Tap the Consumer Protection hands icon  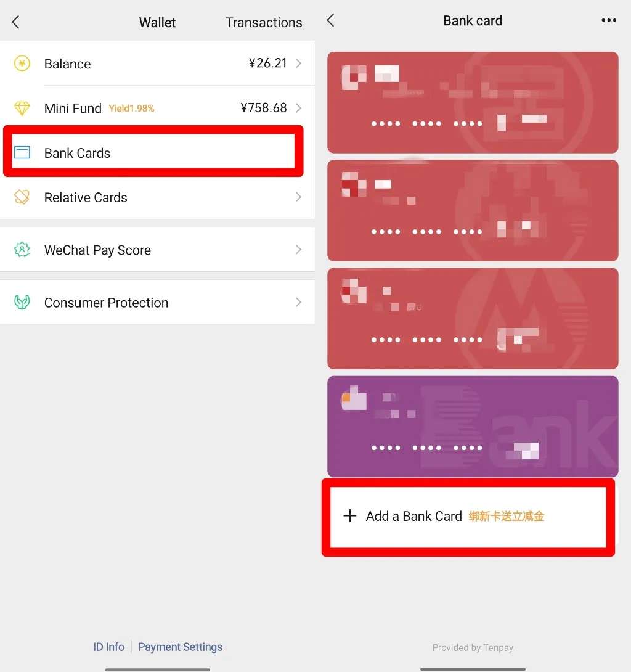point(22,302)
